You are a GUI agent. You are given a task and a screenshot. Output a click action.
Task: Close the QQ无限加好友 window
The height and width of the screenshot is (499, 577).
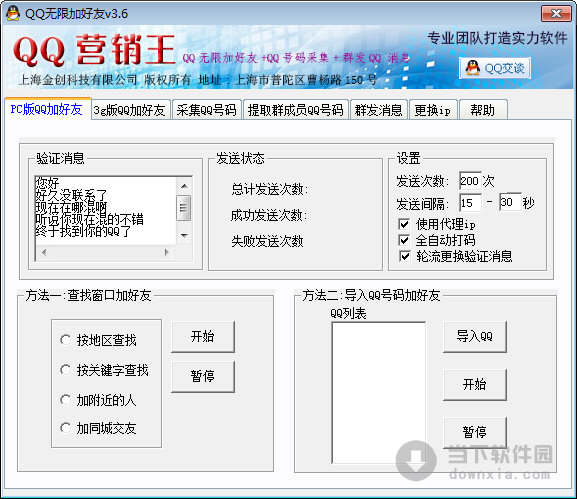556,14
